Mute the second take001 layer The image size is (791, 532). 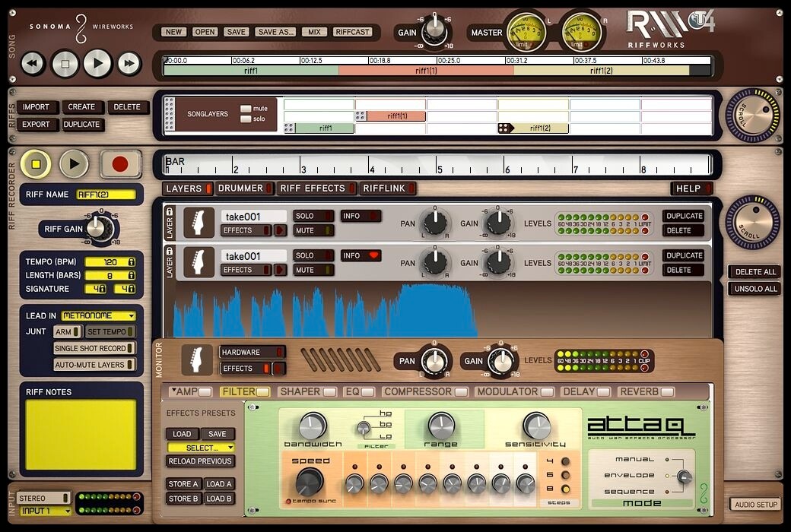[x=313, y=270]
